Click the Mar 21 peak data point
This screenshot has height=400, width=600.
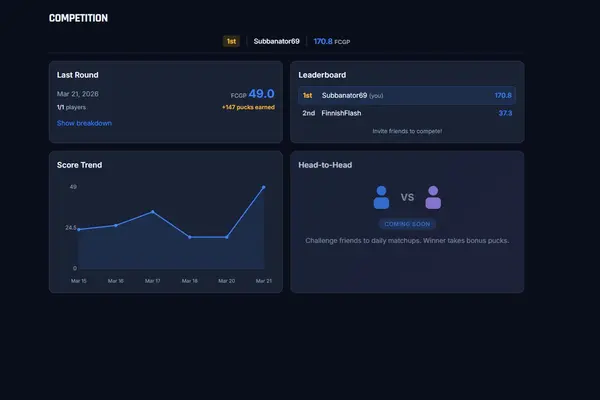point(264,187)
